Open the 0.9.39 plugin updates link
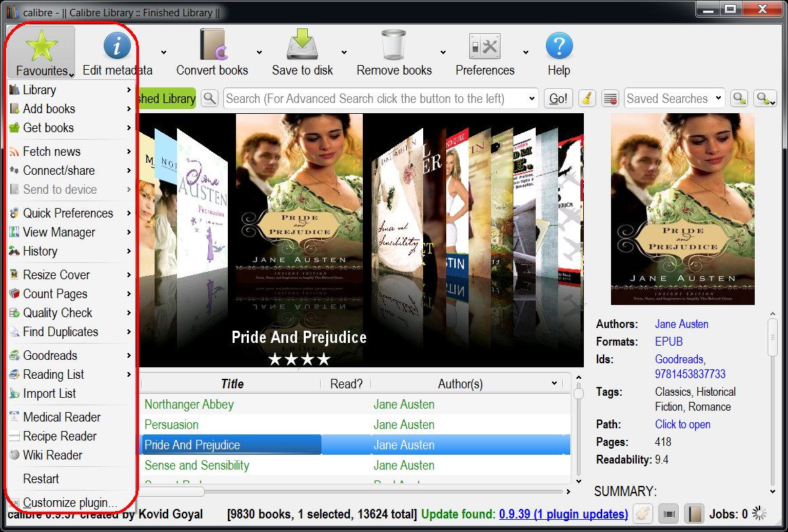 click(564, 514)
